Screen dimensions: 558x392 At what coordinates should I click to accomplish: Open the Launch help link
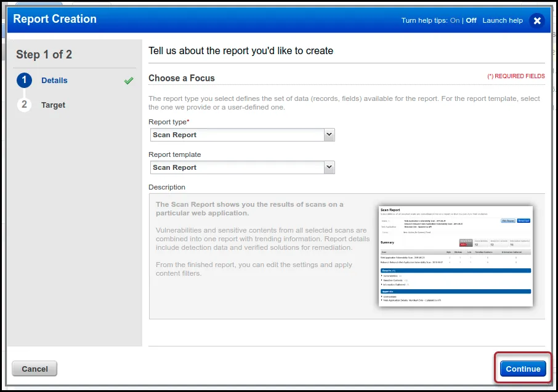tap(503, 21)
